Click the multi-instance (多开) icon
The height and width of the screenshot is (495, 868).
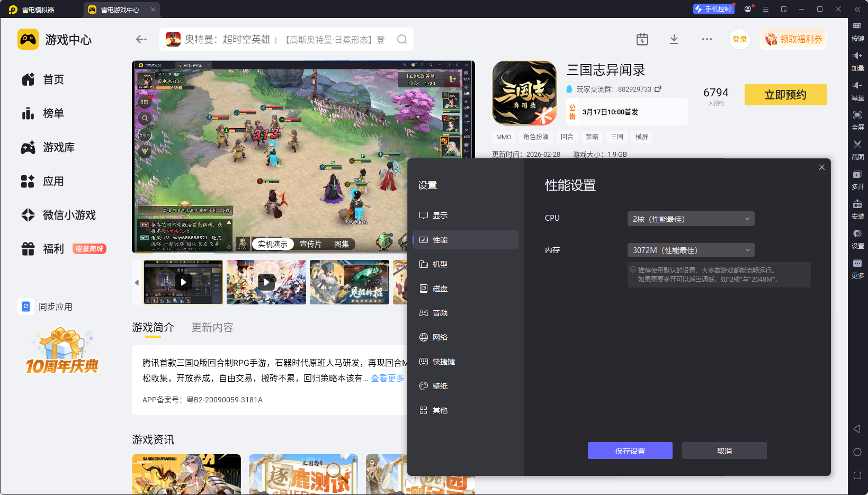point(857,178)
